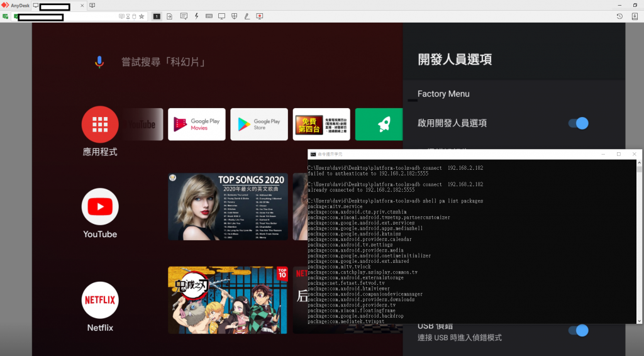This screenshot has height=356, width=644.
Task: Click the voice search microphone icon
Action: coord(99,62)
